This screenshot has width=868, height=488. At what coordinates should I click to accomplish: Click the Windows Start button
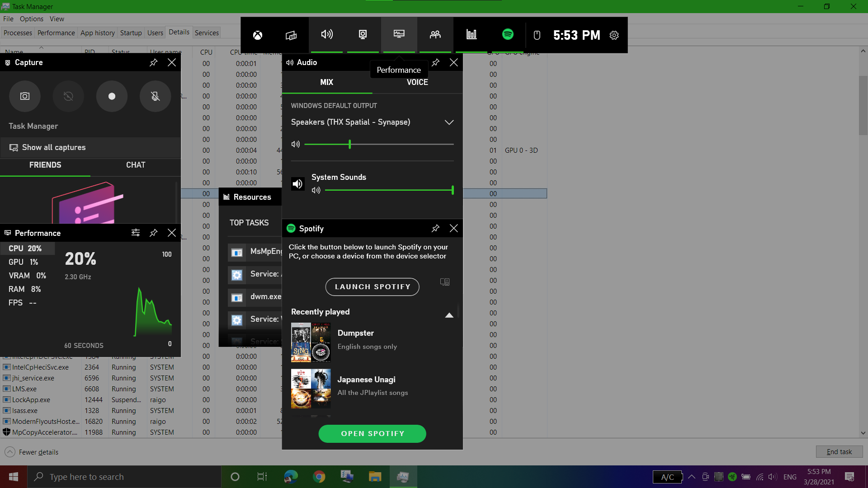tap(14, 477)
